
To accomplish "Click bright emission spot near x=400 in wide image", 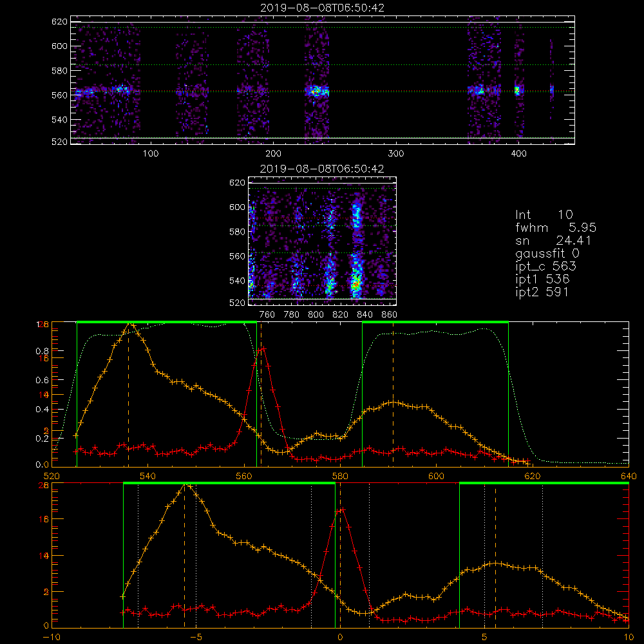I will point(517,90).
